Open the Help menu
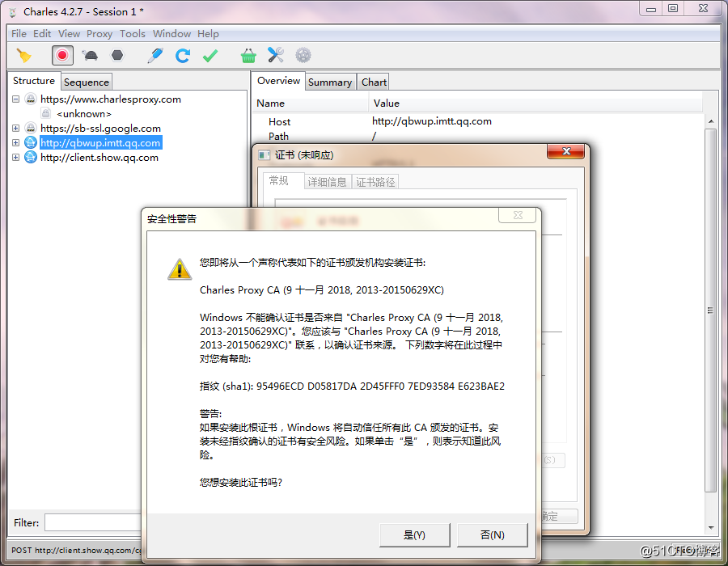 tap(208, 34)
